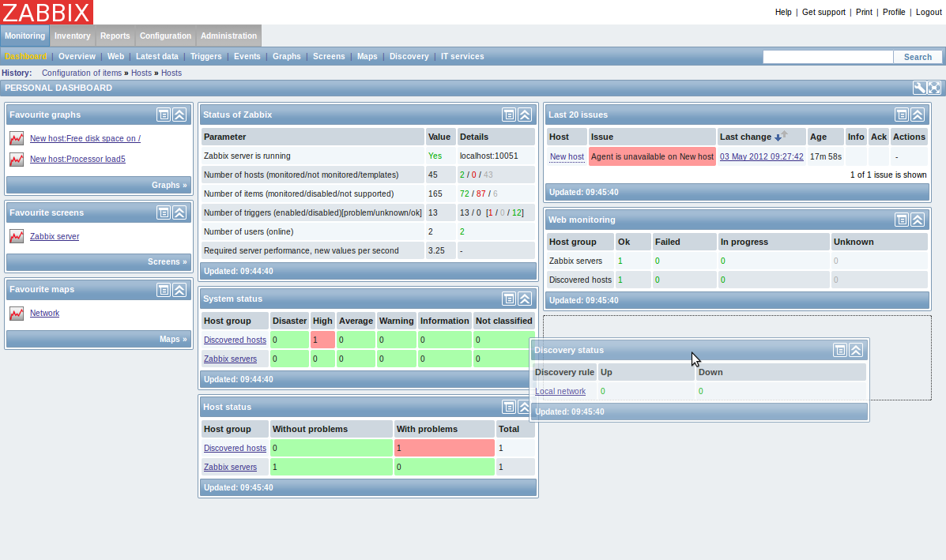Switch to the Reports tab

coord(115,36)
